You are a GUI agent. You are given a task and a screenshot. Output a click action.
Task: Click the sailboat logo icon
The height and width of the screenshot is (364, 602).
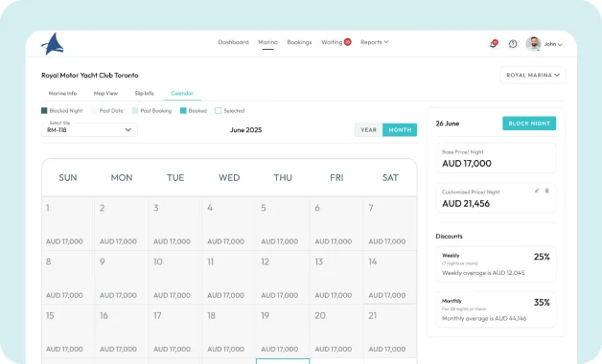53,44
